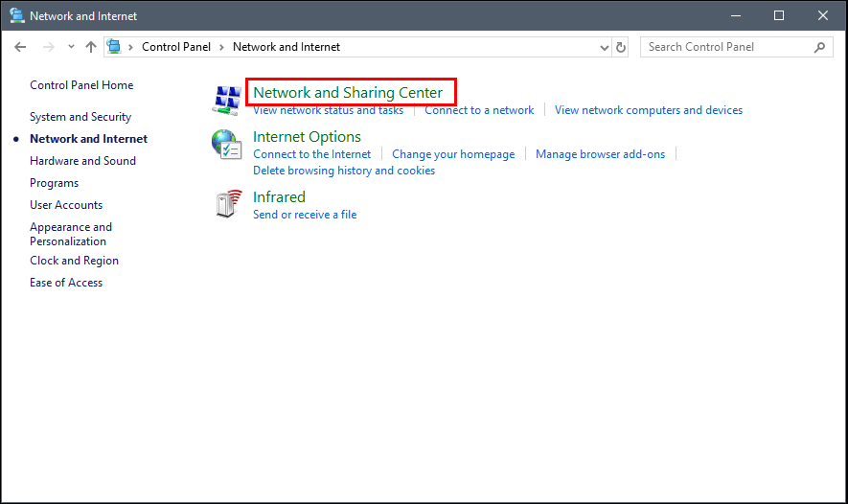This screenshot has height=504, width=848.
Task: Expand the chevron before Control Panel breadcrumb
Action: 130,48
